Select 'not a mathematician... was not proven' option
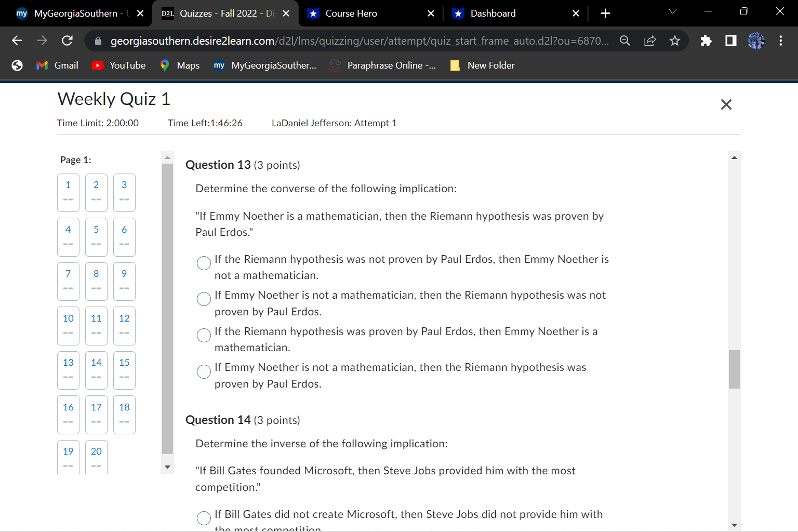Viewport: 798px width, 532px height. coord(204,299)
